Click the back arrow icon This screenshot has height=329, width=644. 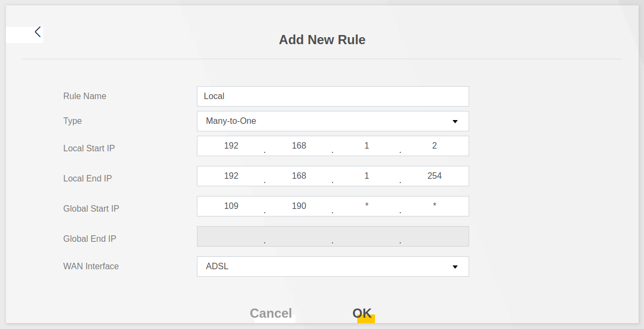tap(38, 32)
